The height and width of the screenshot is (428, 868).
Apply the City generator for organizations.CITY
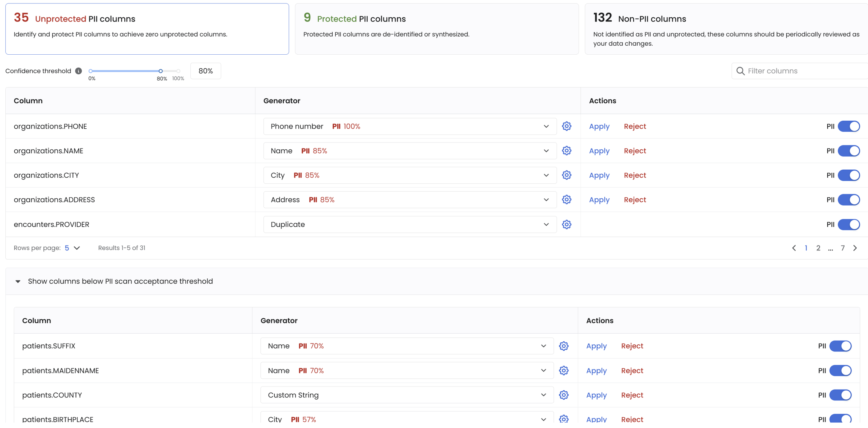[599, 175]
